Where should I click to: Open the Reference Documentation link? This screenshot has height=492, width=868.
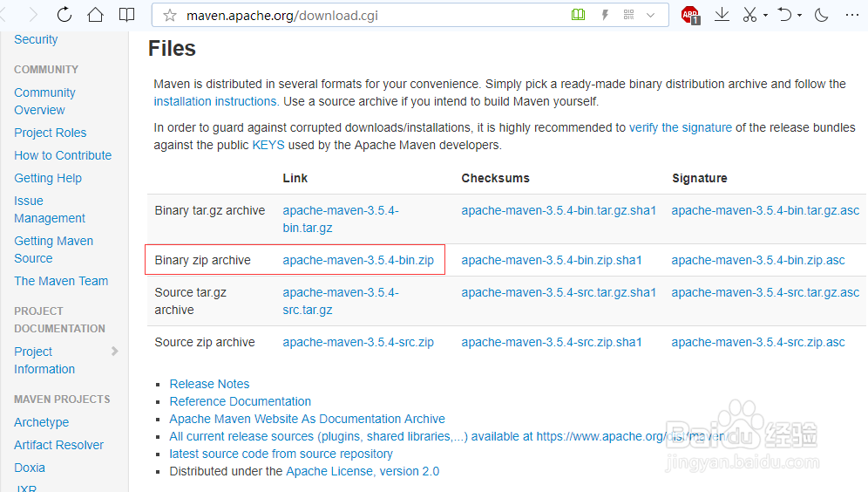click(x=241, y=401)
